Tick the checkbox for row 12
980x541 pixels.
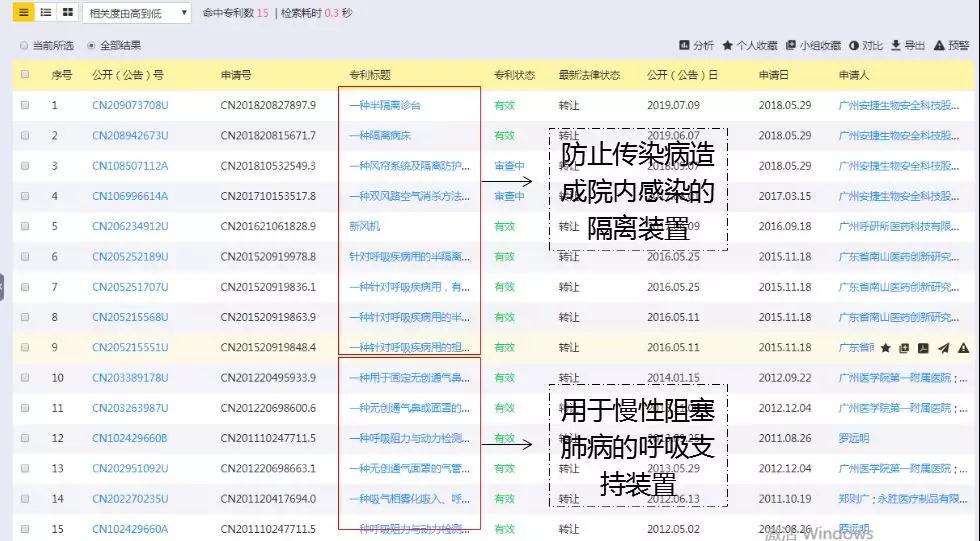pos(25,438)
